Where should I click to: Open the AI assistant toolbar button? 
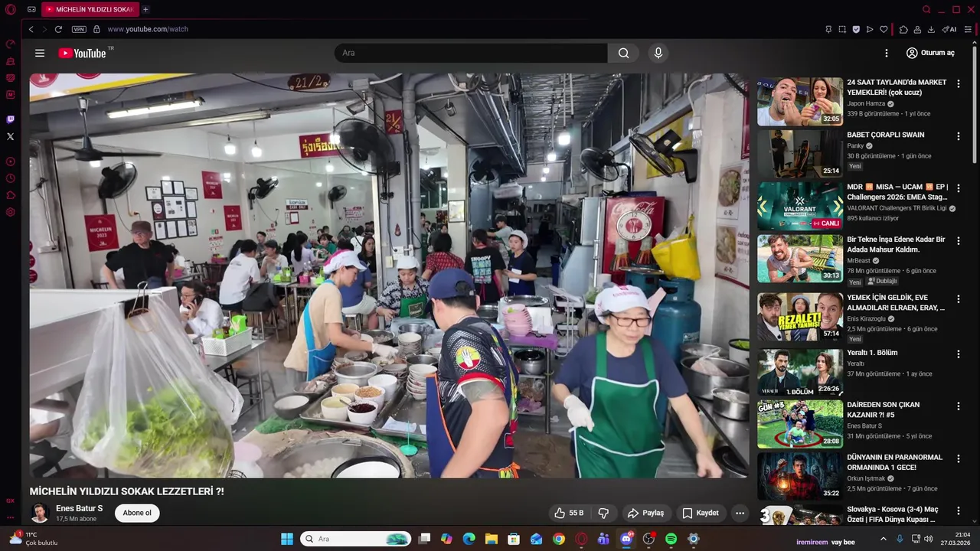coord(949,29)
